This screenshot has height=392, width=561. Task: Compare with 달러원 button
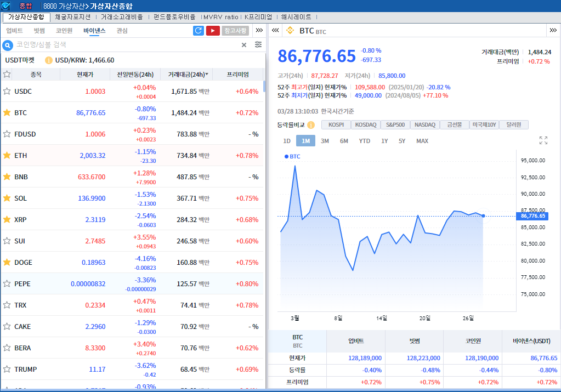pyautogui.click(x=514, y=125)
